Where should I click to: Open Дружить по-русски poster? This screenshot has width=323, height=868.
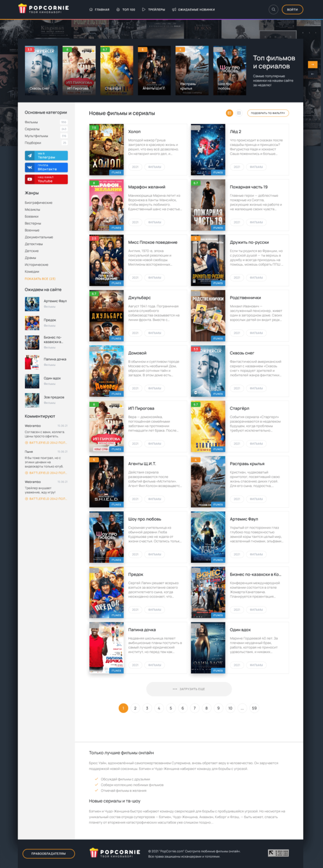click(208, 261)
